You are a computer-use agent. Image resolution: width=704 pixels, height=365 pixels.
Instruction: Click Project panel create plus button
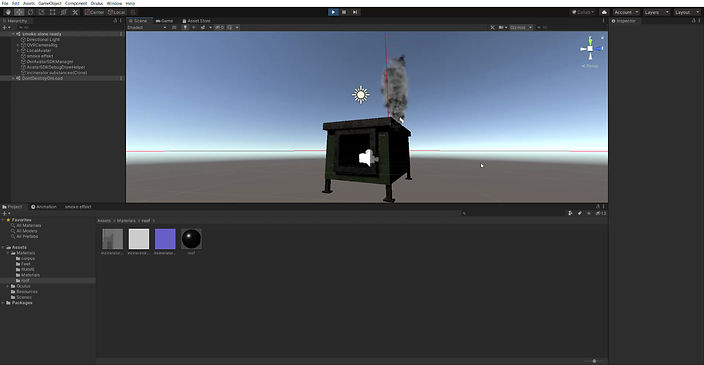(5, 213)
